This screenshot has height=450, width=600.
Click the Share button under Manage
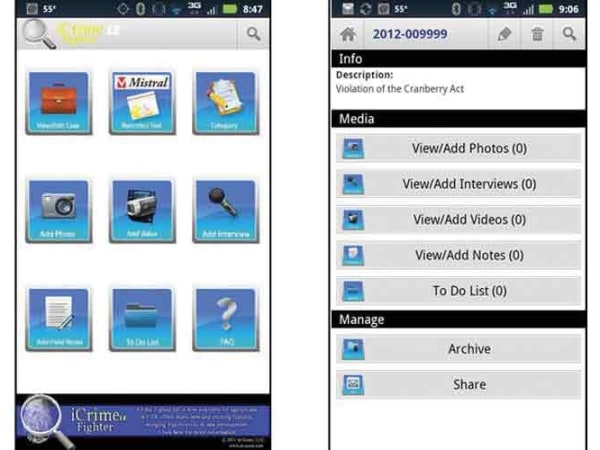click(458, 384)
